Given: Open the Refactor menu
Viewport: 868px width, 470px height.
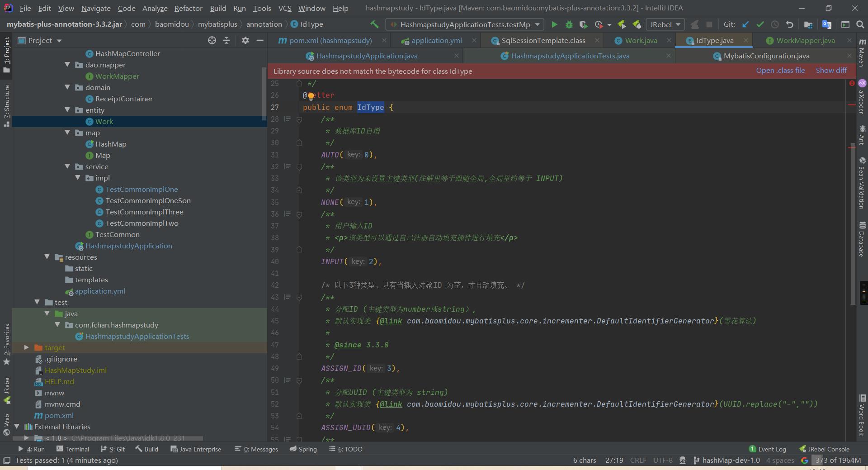Looking at the screenshot, I should coord(188,8).
